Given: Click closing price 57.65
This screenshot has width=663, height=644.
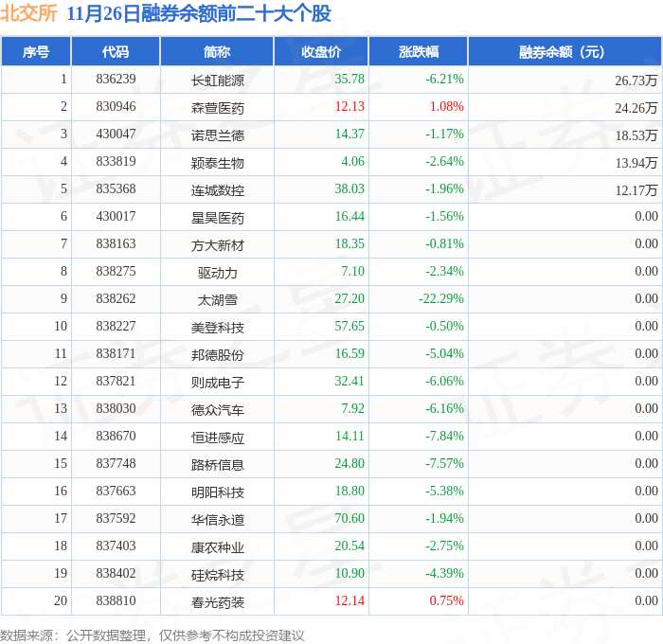Looking at the screenshot, I should click(349, 327).
